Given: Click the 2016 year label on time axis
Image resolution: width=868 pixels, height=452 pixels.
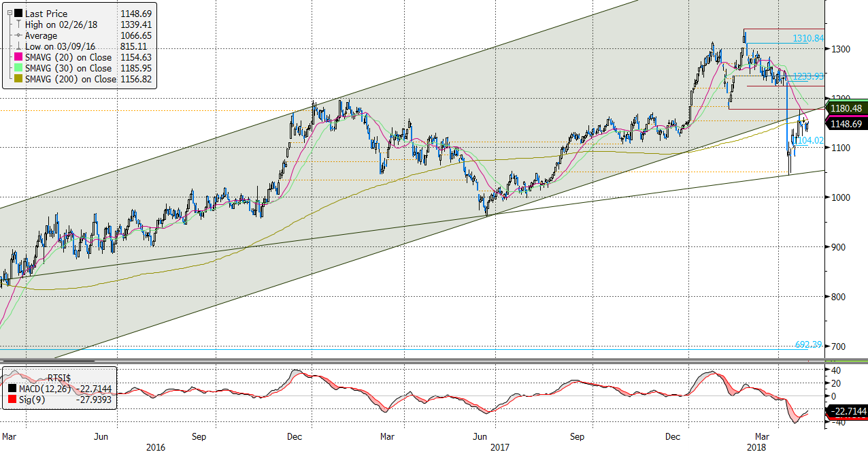Looking at the screenshot, I should click(x=156, y=447).
